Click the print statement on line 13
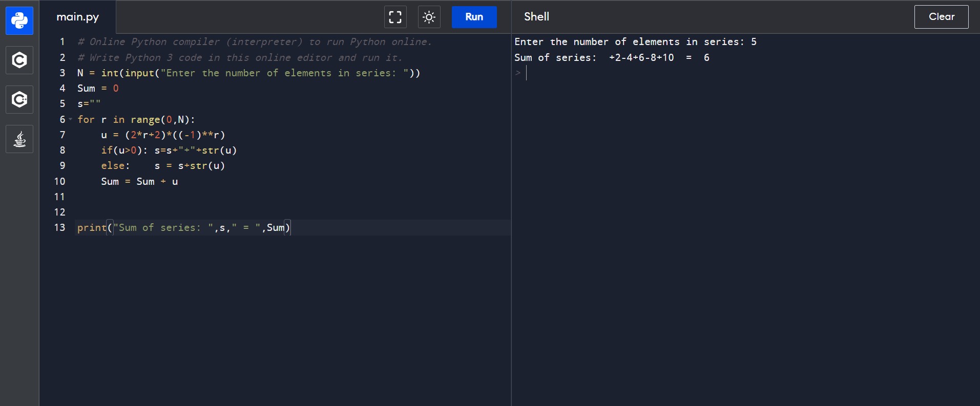 (183, 227)
